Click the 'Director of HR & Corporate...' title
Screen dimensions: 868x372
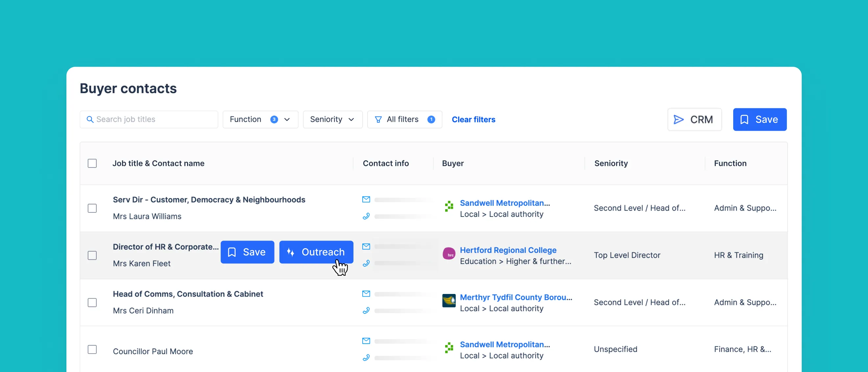[165, 247]
